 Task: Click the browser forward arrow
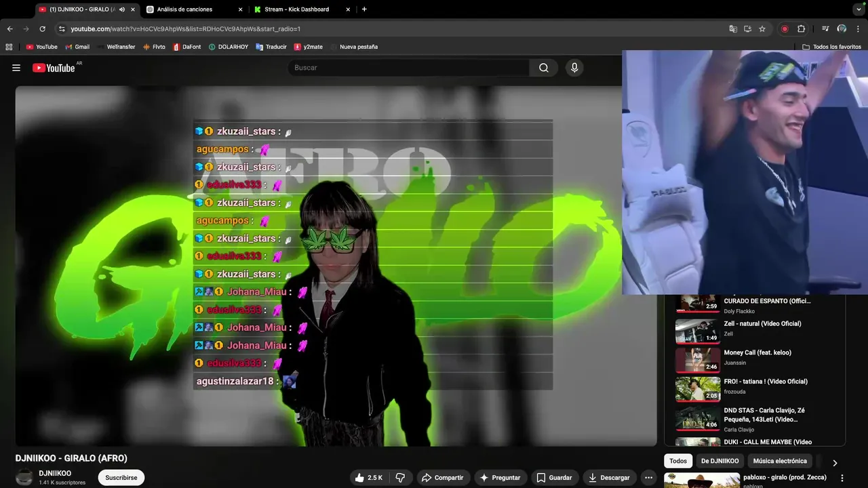coord(26,29)
